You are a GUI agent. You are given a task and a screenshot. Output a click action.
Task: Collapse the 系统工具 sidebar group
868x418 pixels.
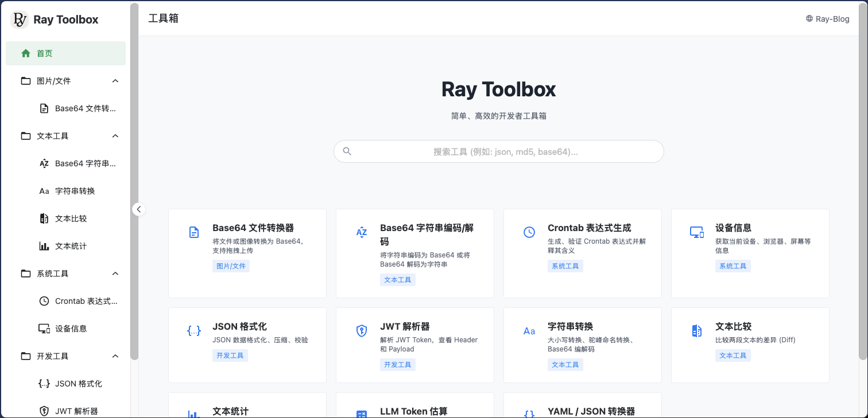tap(115, 274)
